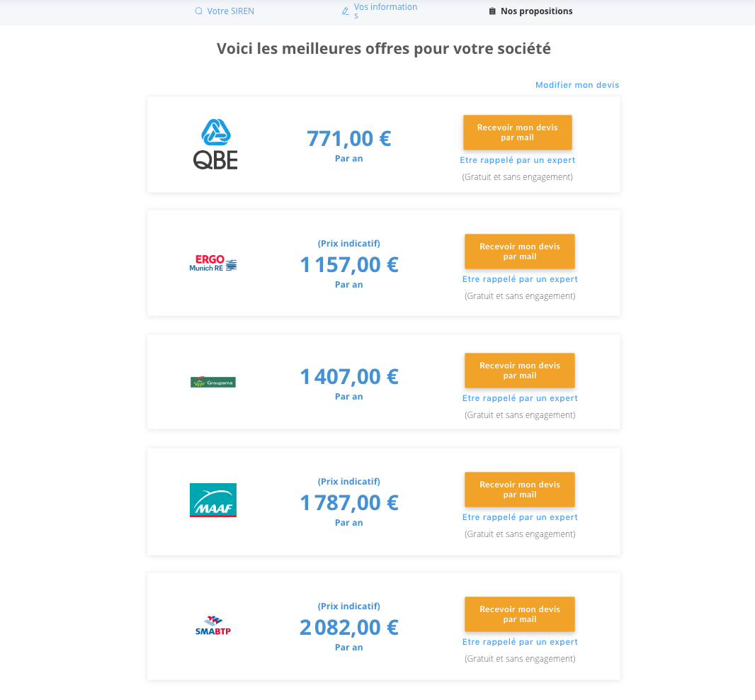Select the MAAF insurer logo
Viewport: 755px width, 700px height.
click(212, 499)
